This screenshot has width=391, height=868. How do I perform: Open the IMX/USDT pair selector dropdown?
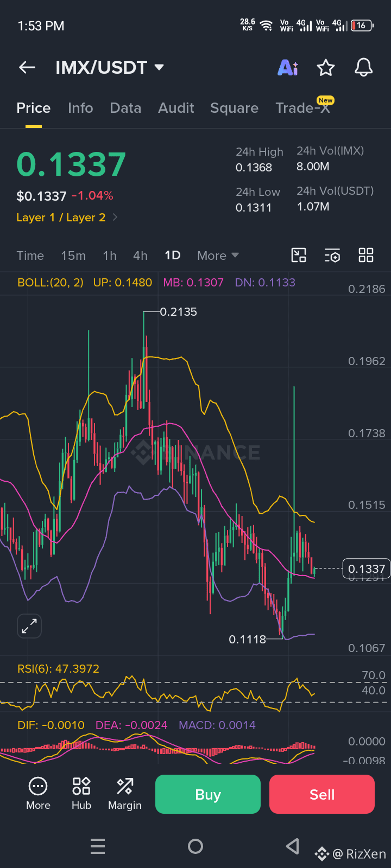(110, 67)
